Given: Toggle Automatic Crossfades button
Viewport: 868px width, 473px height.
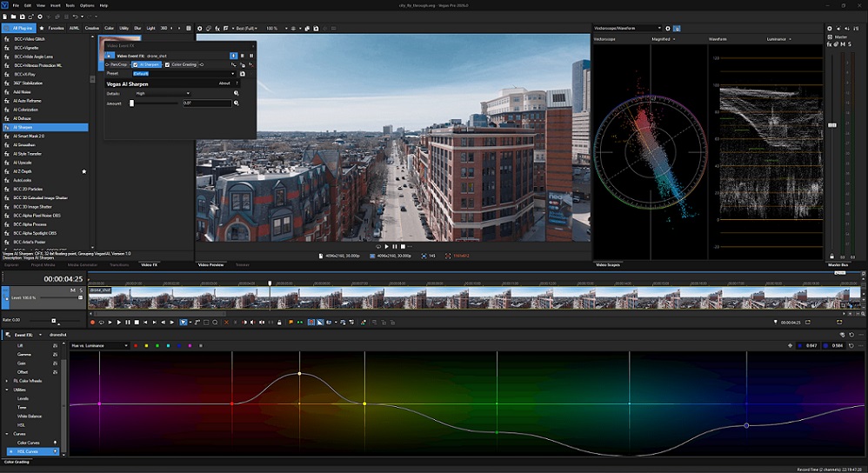Looking at the screenshot, I should pos(320,322).
